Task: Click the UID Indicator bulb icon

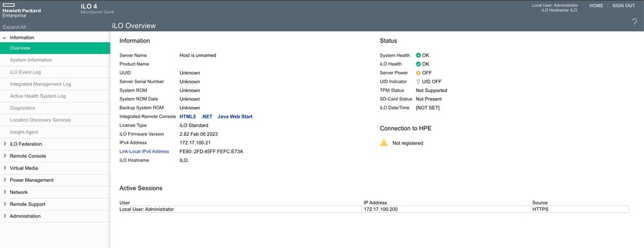Action: pos(418,82)
